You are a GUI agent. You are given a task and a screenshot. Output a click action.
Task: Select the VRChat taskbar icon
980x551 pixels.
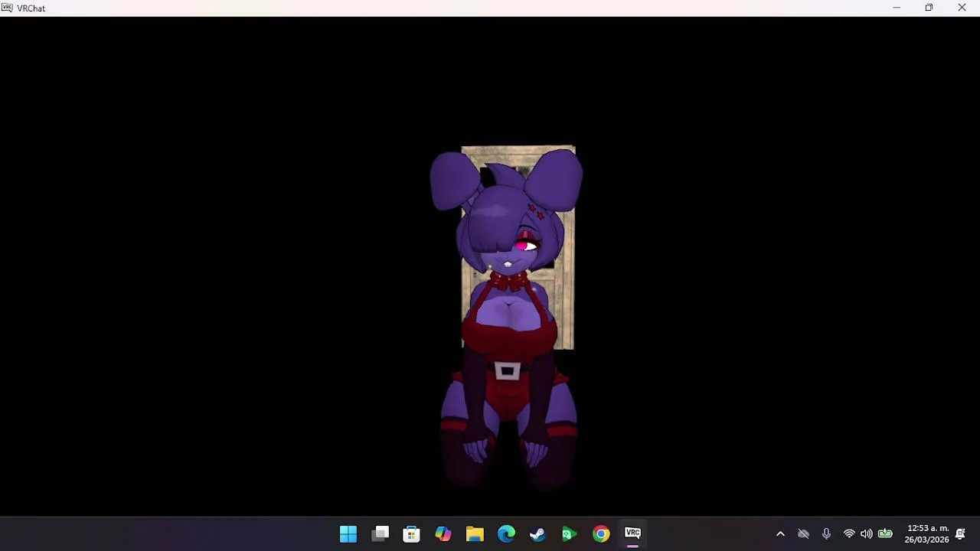[x=632, y=533]
